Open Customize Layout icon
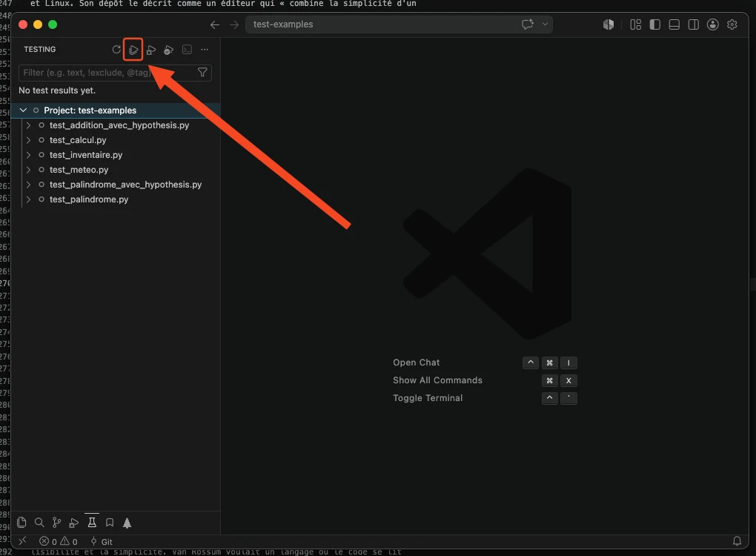The image size is (756, 556). tap(635, 24)
